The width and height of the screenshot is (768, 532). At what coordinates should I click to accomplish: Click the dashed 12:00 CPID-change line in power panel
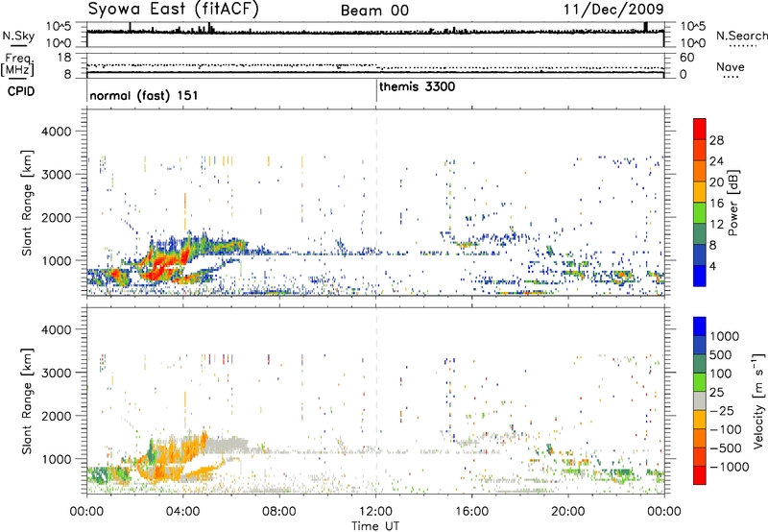pos(376,203)
